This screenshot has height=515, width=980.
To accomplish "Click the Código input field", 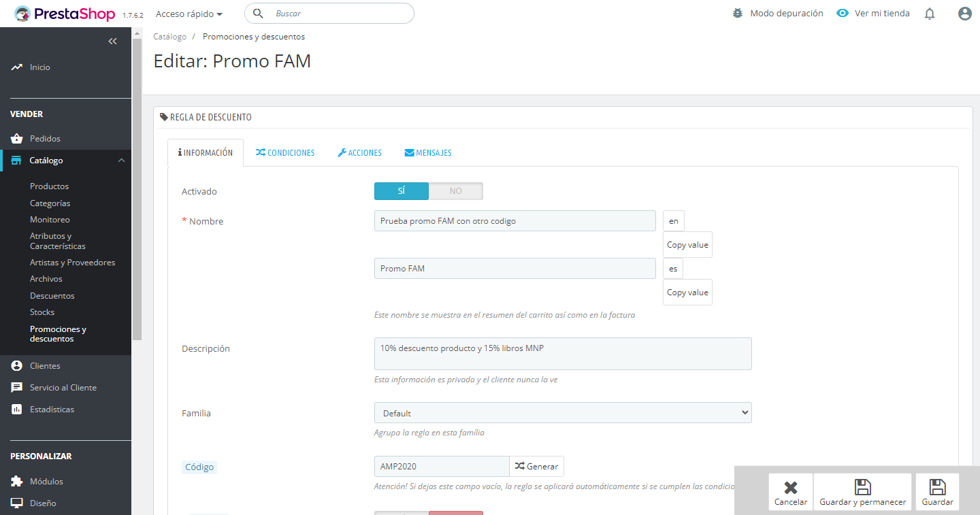I will [441, 467].
